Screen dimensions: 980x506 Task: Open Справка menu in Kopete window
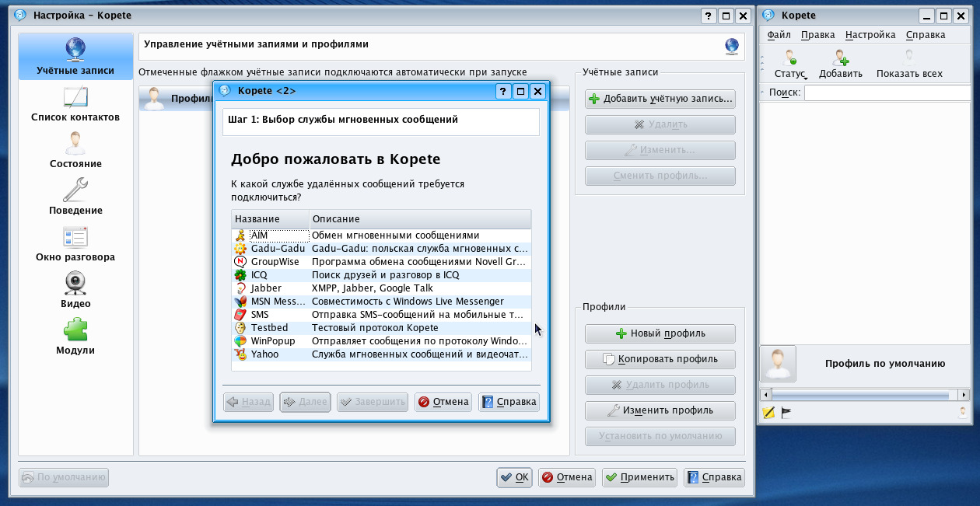point(926,35)
